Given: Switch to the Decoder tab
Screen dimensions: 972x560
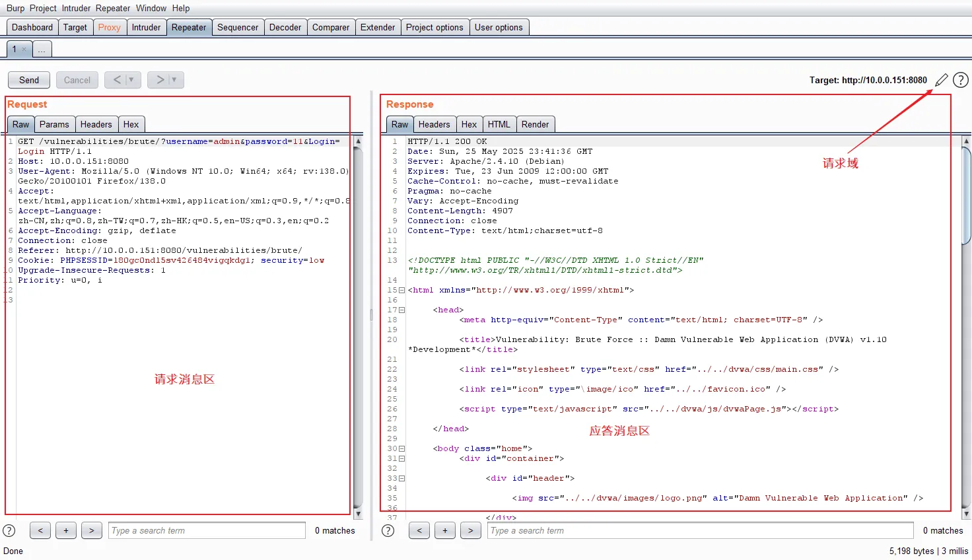Looking at the screenshot, I should 285,27.
